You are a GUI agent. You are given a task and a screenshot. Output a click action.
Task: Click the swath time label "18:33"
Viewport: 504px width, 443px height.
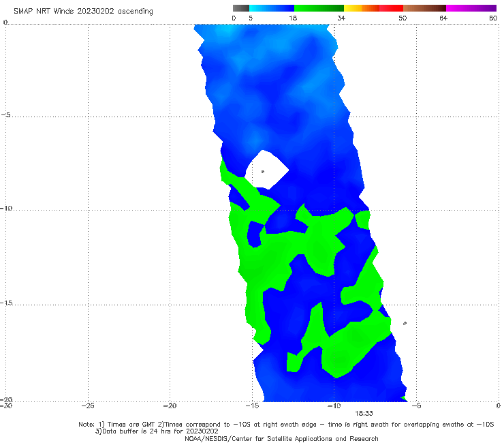tap(364, 414)
